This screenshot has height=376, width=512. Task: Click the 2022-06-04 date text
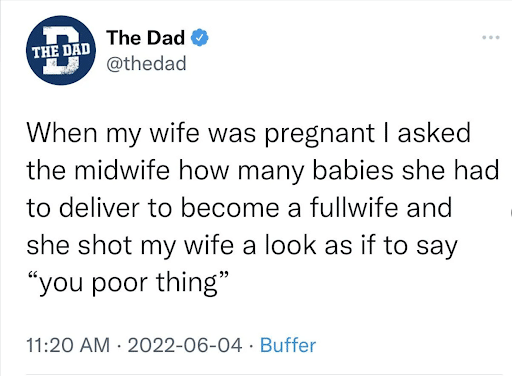click(x=185, y=345)
